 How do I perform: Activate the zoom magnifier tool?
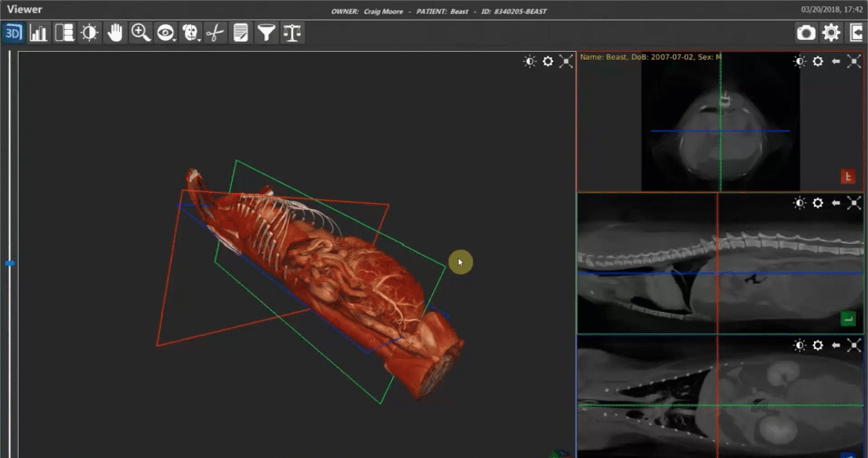(x=140, y=33)
